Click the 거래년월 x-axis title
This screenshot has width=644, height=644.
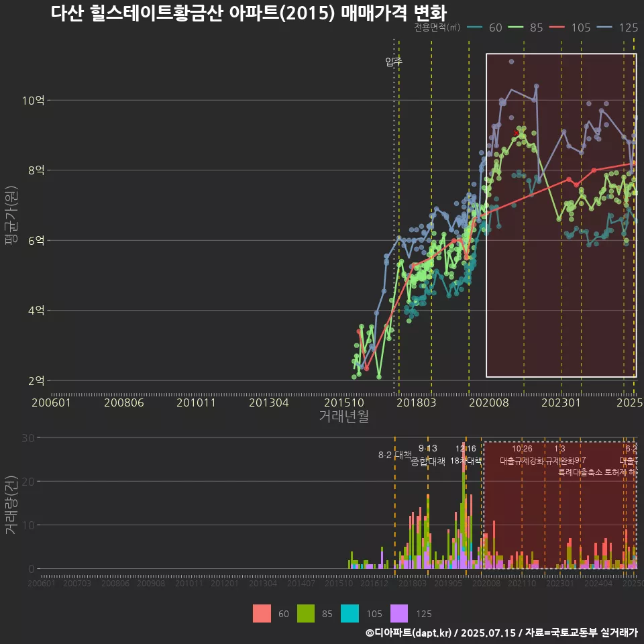[343, 416]
